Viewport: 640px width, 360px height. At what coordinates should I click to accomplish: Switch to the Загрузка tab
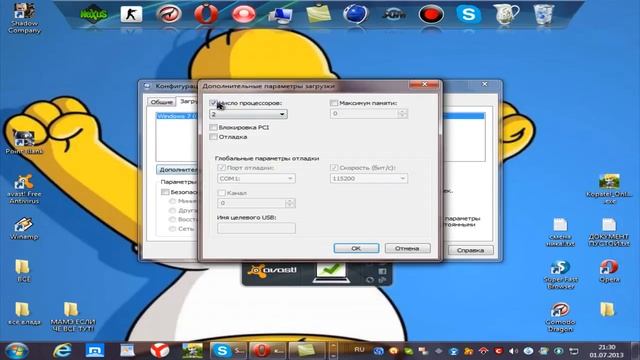(188, 101)
